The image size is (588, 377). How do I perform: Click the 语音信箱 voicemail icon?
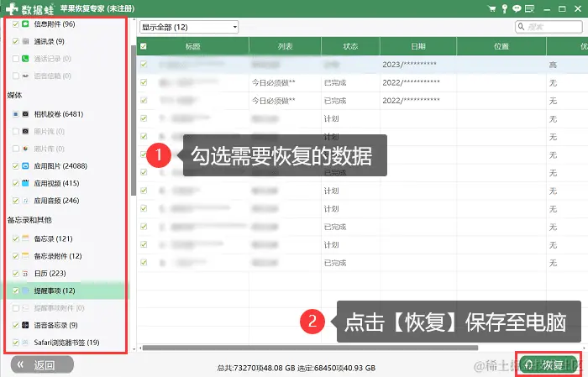pos(25,76)
